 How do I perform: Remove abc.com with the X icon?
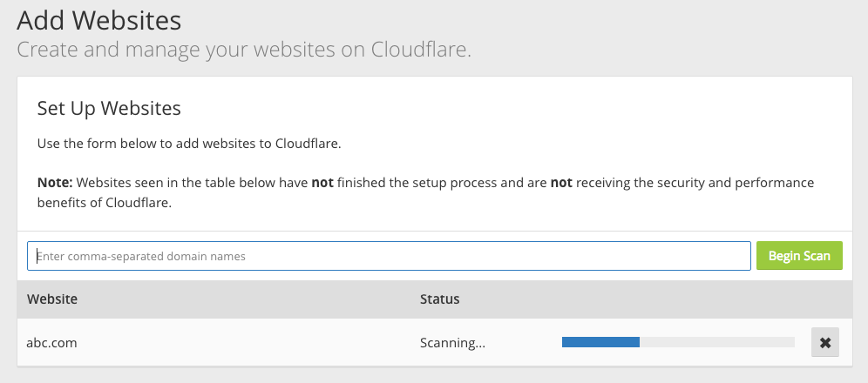824,343
